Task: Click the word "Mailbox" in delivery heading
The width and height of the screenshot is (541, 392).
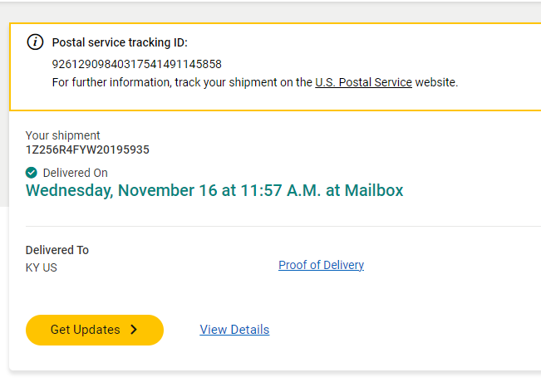Action: pyautogui.click(x=372, y=190)
